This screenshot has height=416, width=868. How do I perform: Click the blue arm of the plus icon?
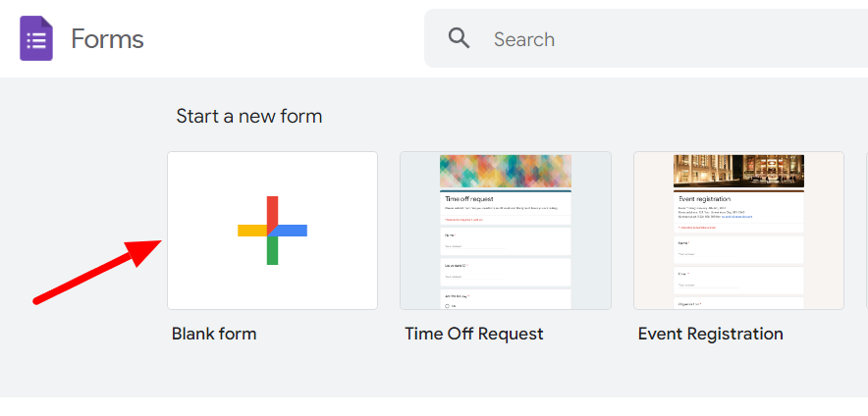(x=290, y=231)
